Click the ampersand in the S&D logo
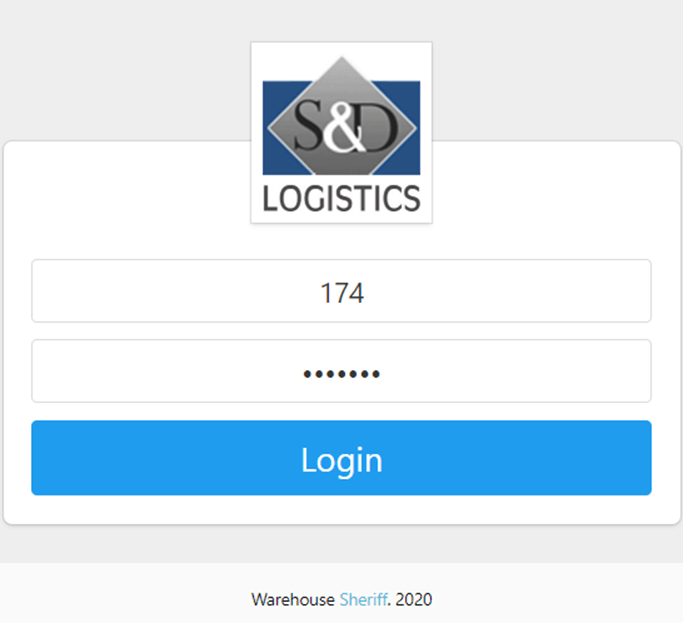This screenshot has height=623, width=683. pyautogui.click(x=348, y=128)
